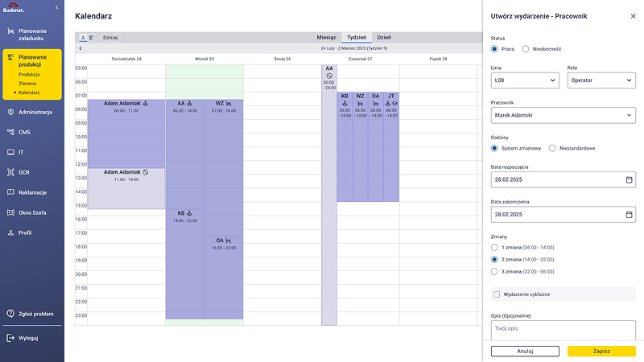Open the Rola dropdown showing Operator

601,80
